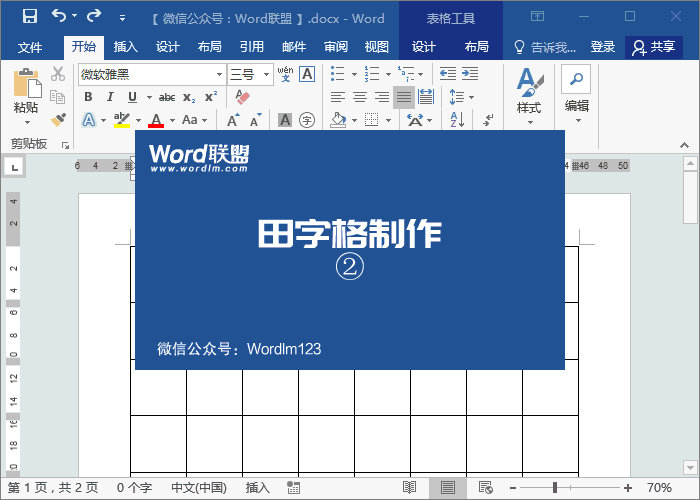Collapse the ribbon with chevron
Screen dimensions: 700x500
tap(684, 145)
